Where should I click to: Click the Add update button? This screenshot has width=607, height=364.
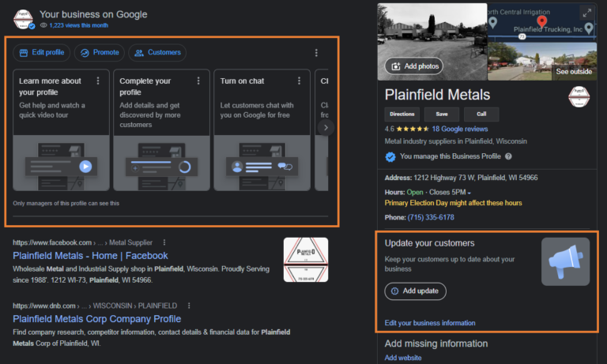(x=416, y=291)
